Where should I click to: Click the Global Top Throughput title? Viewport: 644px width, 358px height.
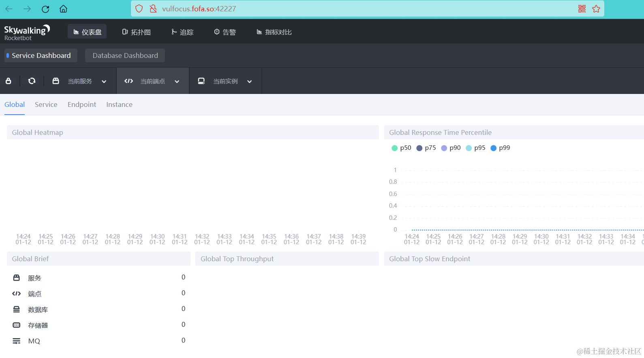coord(237,259)
